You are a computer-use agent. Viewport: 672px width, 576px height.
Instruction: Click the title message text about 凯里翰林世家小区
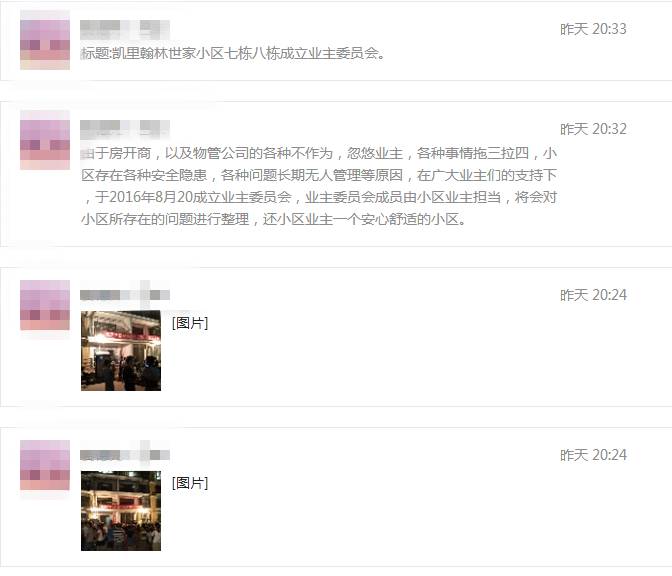click(233, 53)
